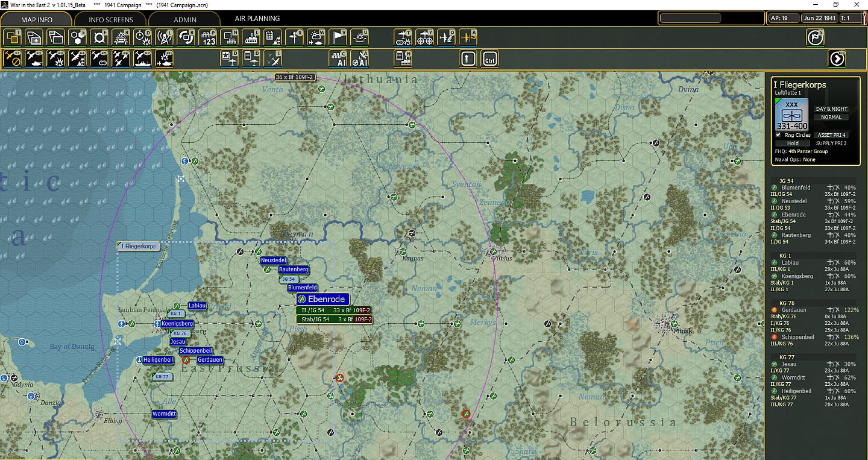Open the INFO SCREENS tab

[111, 19]
